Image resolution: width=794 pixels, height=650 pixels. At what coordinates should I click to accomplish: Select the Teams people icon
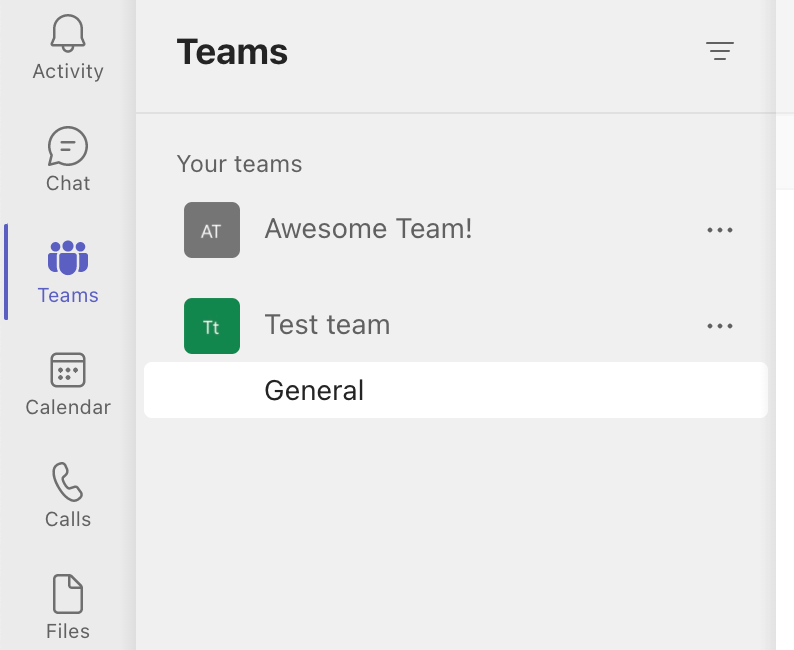click(x=68, y=258)
